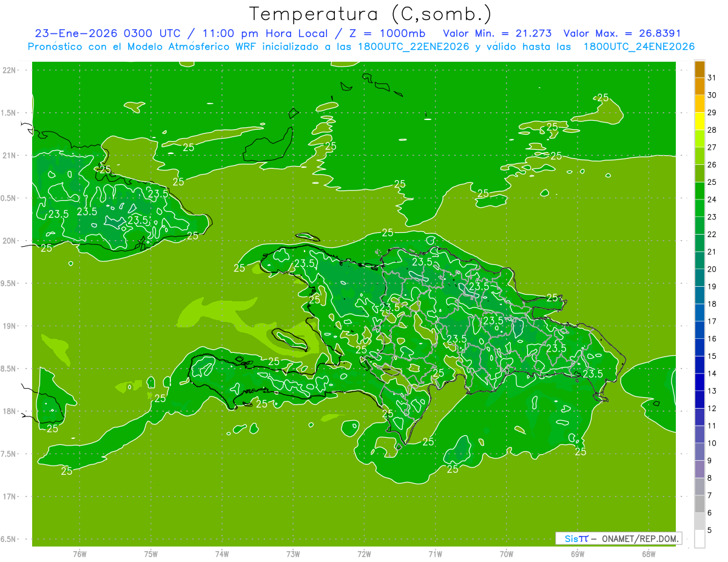Image resolution: width=728 pixels, height=562 pixels.
Task: Click the white swatch below label 5
Action: (x=699, y=539)
